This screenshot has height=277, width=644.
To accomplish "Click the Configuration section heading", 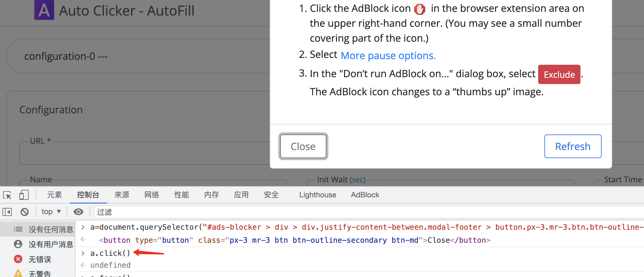I will 51,110.
